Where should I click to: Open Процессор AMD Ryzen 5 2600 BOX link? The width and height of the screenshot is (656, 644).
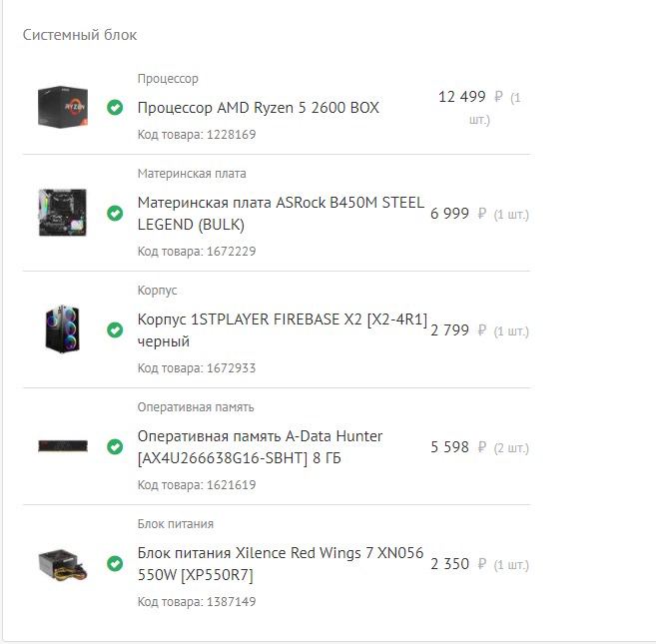click(259, 108)
